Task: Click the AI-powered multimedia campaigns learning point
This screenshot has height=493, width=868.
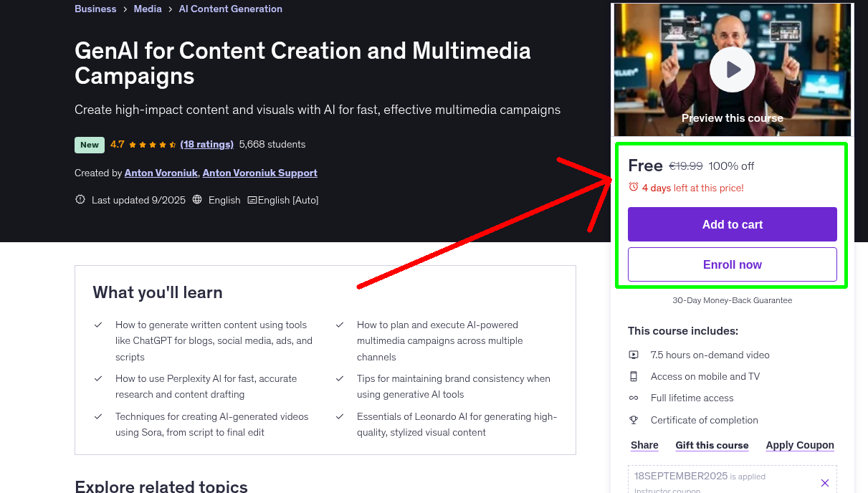Action: click(440, 341)
